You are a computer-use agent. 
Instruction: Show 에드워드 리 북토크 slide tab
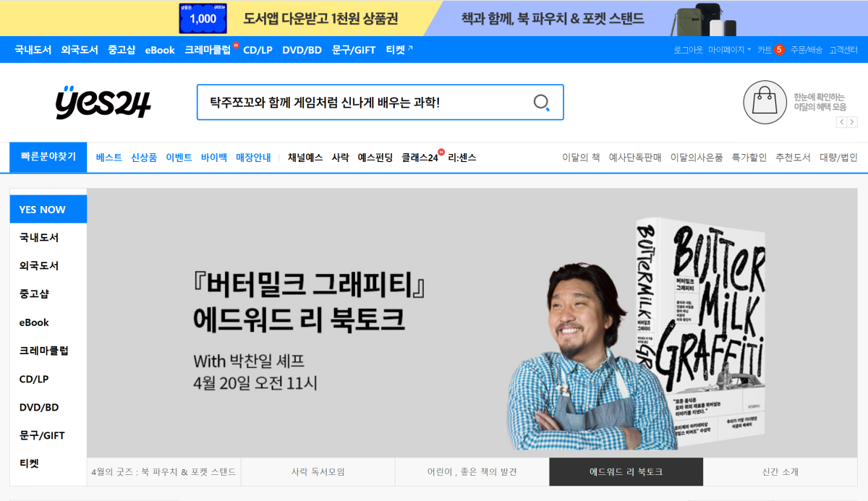pyautogui.click(x=626, y=472)
